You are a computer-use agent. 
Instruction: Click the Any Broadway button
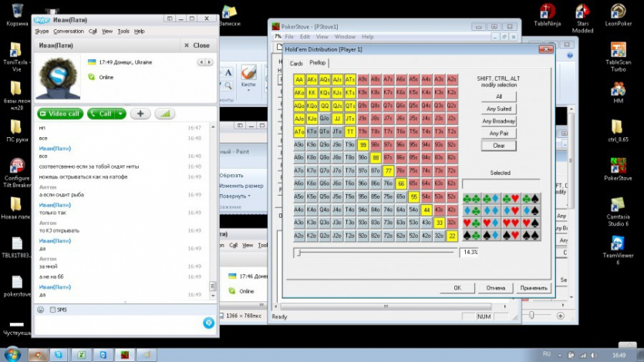[x=498, y=122]
